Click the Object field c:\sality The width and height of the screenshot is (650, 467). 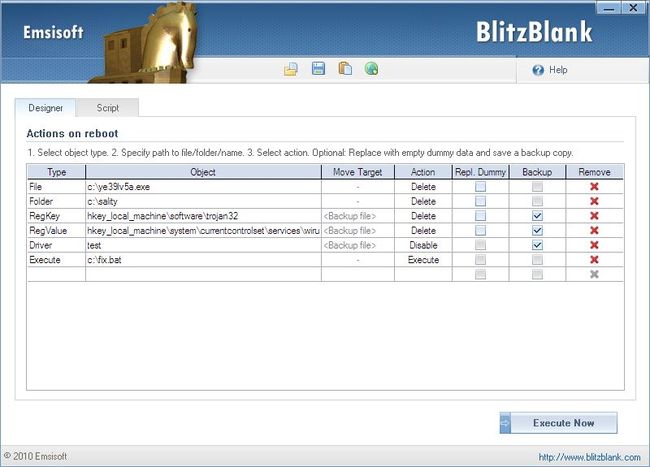click(203, 201)
